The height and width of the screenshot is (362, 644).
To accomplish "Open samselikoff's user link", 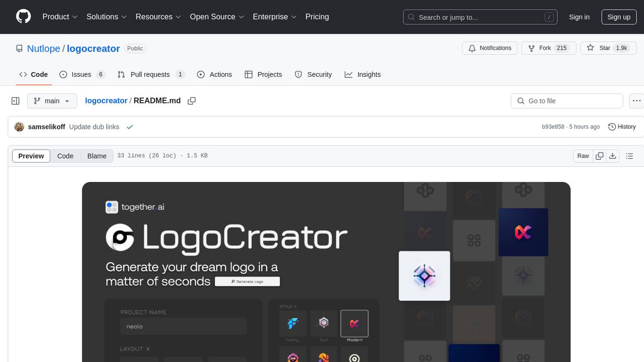I will tap(46, 127).
